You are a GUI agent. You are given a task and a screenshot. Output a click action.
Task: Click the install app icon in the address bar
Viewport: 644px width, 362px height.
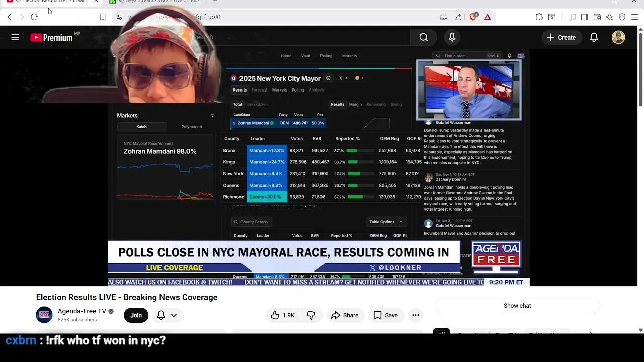(443, 17)
